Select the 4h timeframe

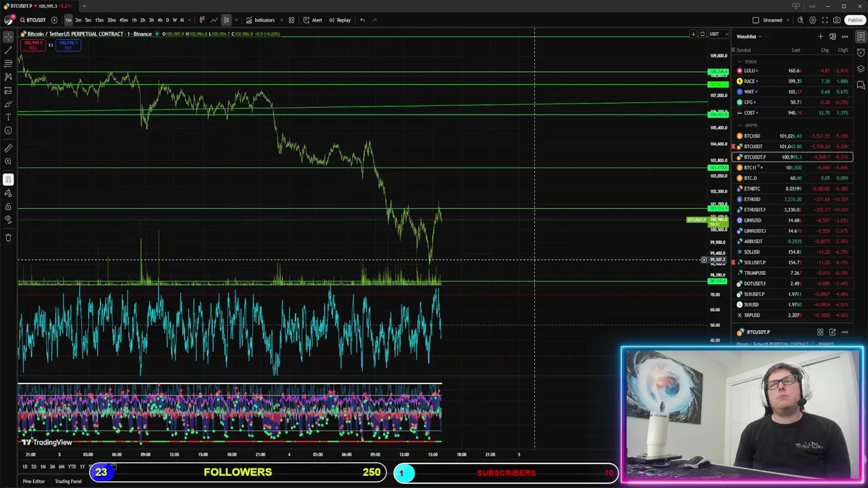click(x=159, y=20)
